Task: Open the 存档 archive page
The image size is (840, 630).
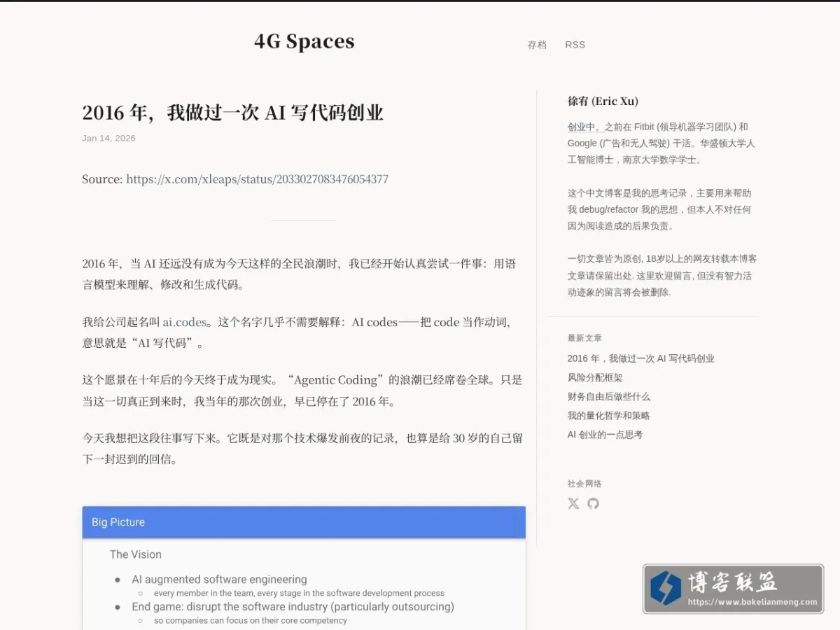Action: point(537,45)
